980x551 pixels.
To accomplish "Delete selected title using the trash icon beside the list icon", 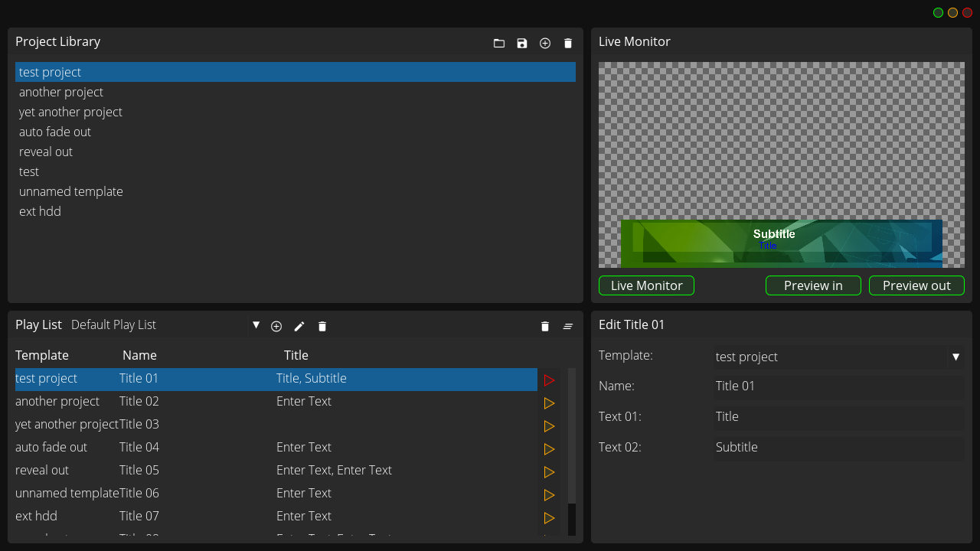I will click(x=545, y=327).
